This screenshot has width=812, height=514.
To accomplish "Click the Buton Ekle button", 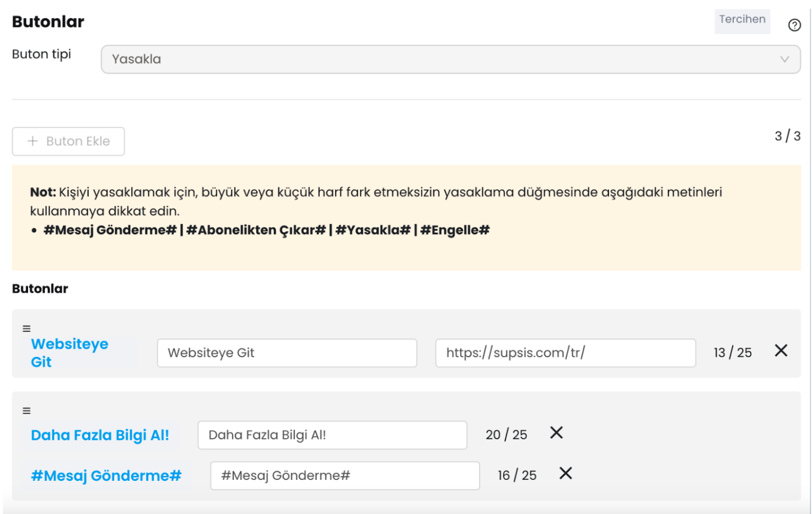I will (x=68, y=141).
